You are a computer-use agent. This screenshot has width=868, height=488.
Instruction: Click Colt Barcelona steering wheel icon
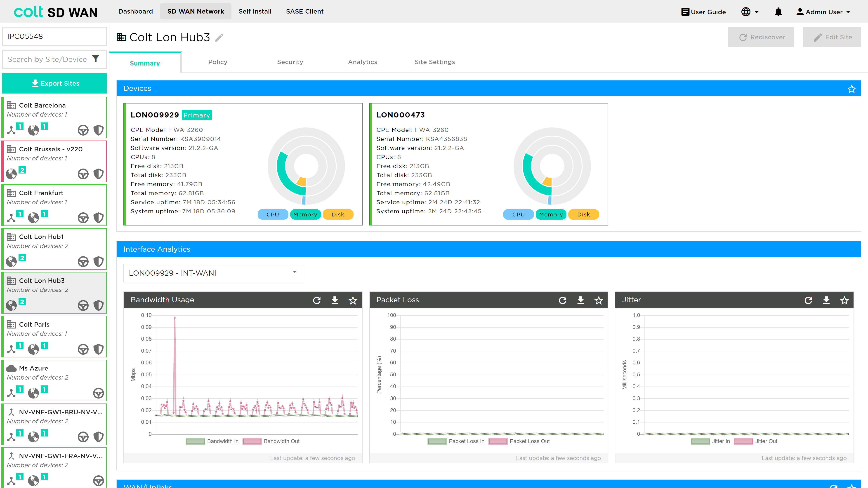(83, 130)
